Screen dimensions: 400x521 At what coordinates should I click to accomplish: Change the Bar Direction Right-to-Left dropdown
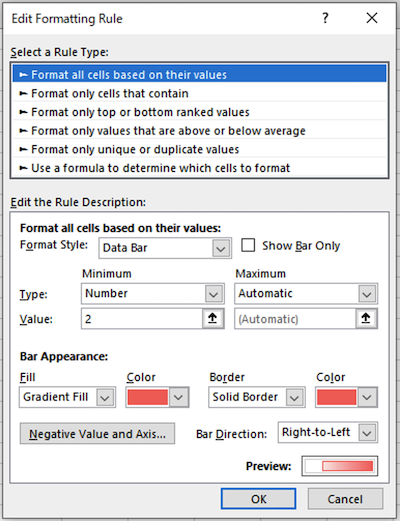(328, 432)
